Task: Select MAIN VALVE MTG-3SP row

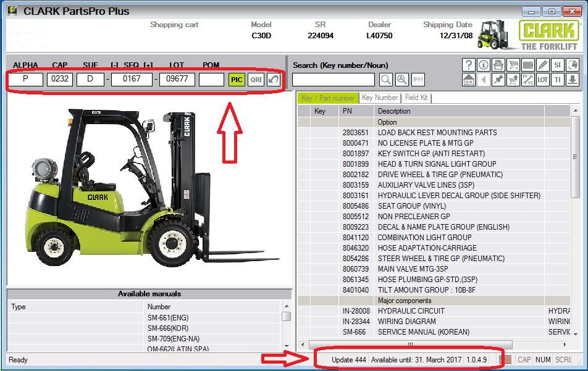Action: (434, 269)
